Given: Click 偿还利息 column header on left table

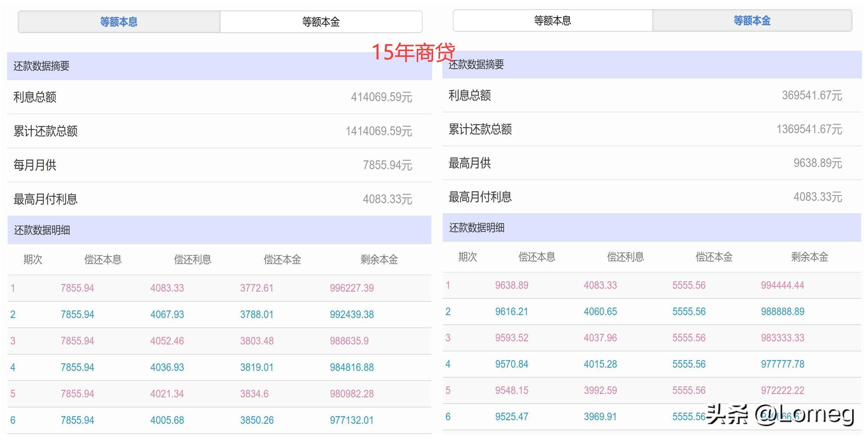Looking at the screenshot, I should [193, 259].
